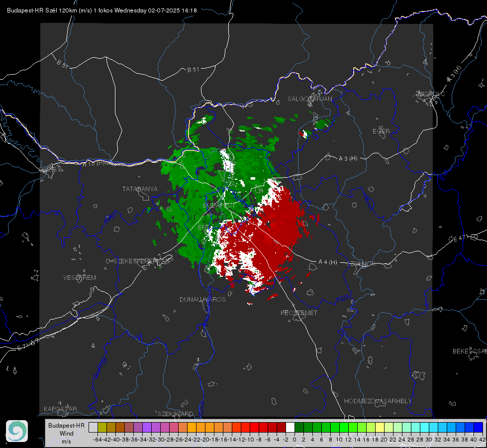Select the leftmost light gray legend swatch

(93, 427)
